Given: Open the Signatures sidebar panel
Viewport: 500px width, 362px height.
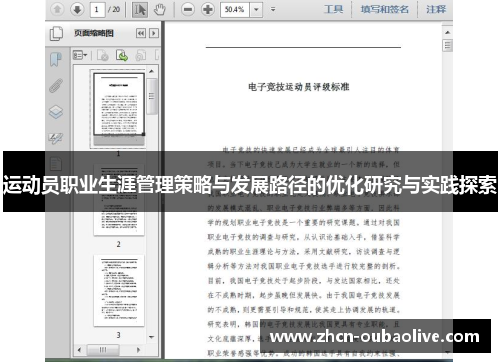Looking at the screenshot, I should point(56,138).
